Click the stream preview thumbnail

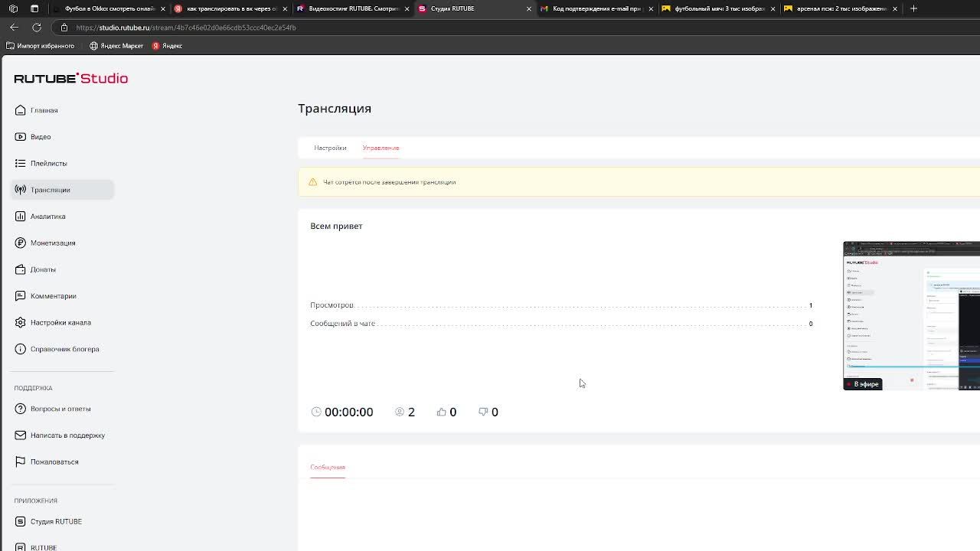(x=911, y=315)
